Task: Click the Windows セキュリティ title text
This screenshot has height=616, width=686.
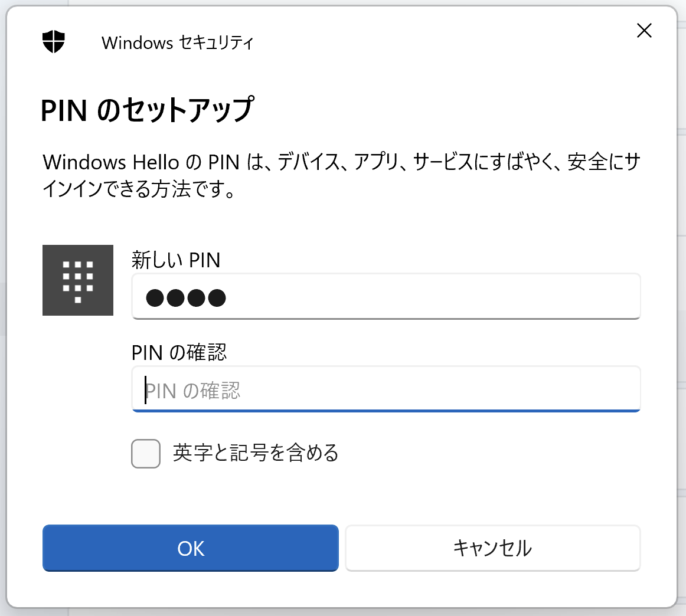Action: click(177, 42)
